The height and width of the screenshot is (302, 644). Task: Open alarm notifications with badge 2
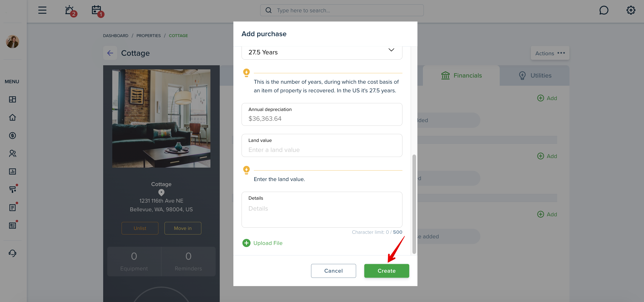coord(70,11)
